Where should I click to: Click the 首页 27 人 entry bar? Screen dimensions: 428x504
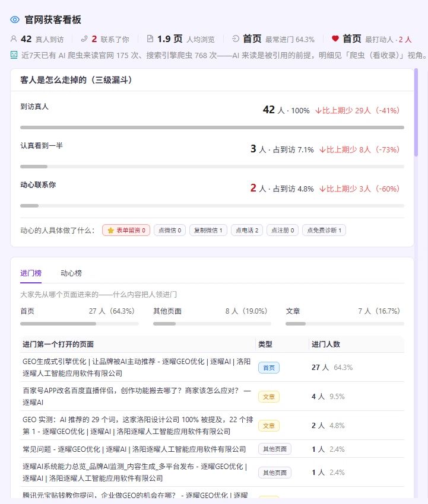tap(80, 324)
